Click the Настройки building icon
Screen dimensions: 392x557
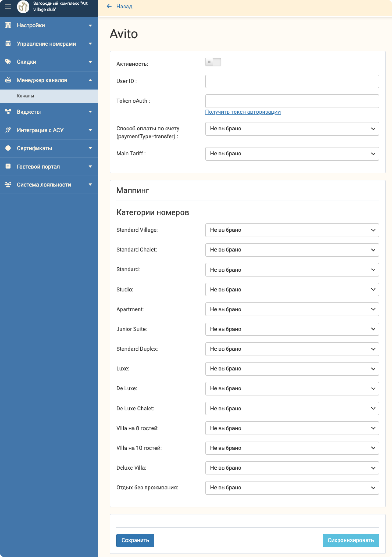[x=8, y=25]
